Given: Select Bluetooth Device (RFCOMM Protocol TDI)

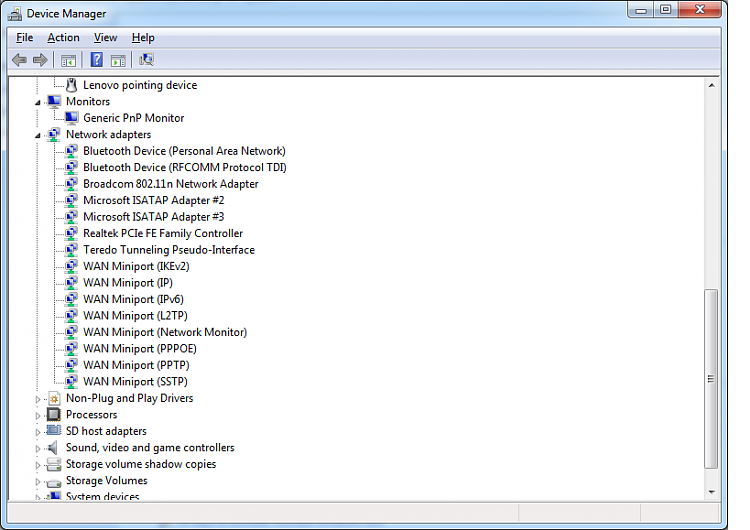Looking at the screenshot, I should pyautogui.click(x=185, y=167).
